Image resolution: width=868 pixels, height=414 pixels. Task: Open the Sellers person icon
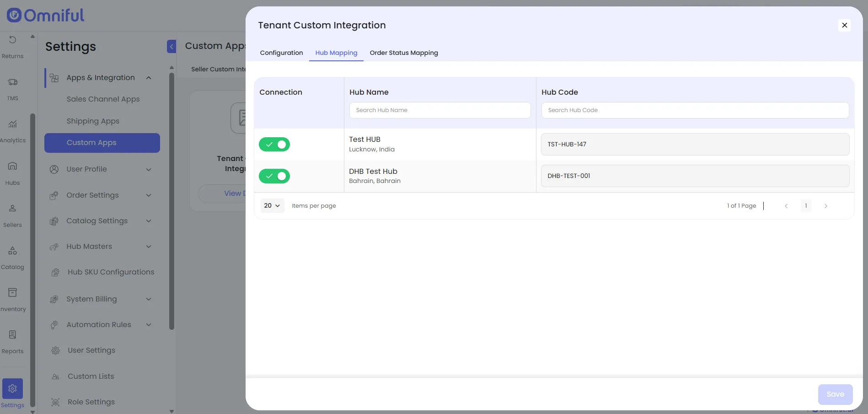pos(12,208)
